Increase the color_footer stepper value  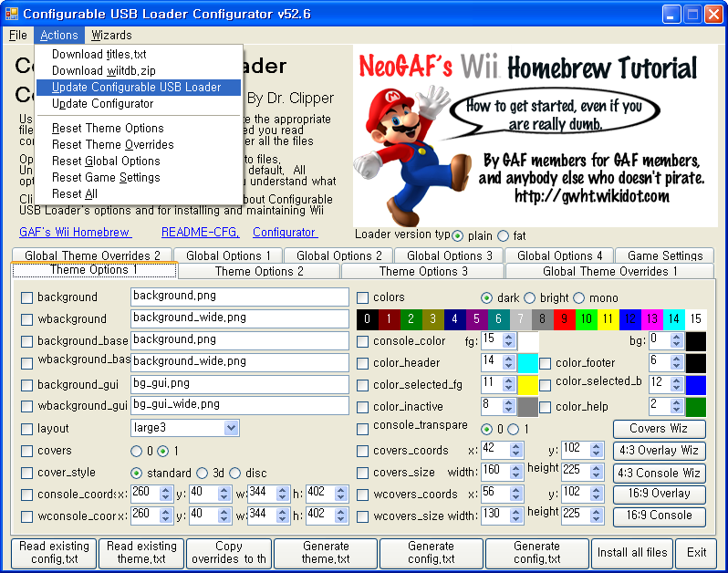pyautogui.click(x=677, y=359)
